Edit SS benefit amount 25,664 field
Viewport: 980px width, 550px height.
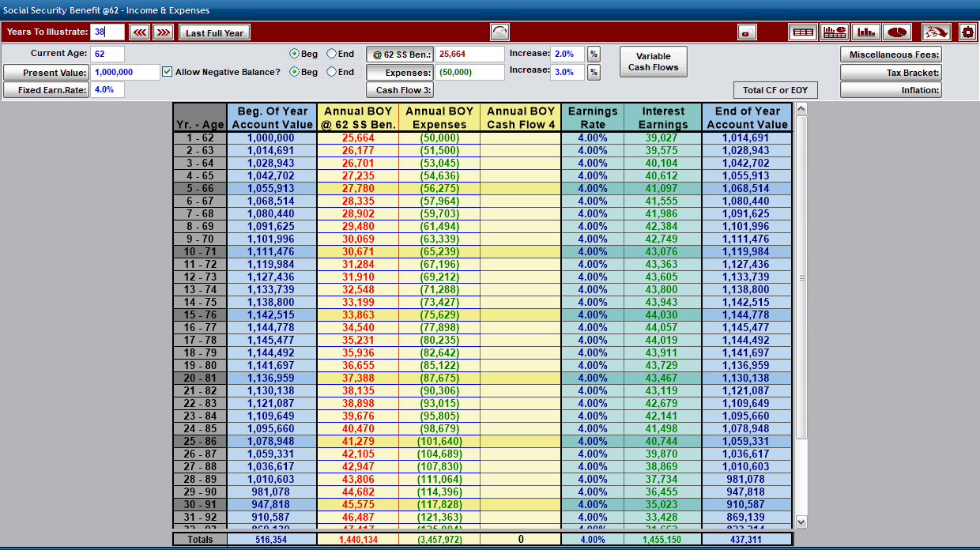469,54
